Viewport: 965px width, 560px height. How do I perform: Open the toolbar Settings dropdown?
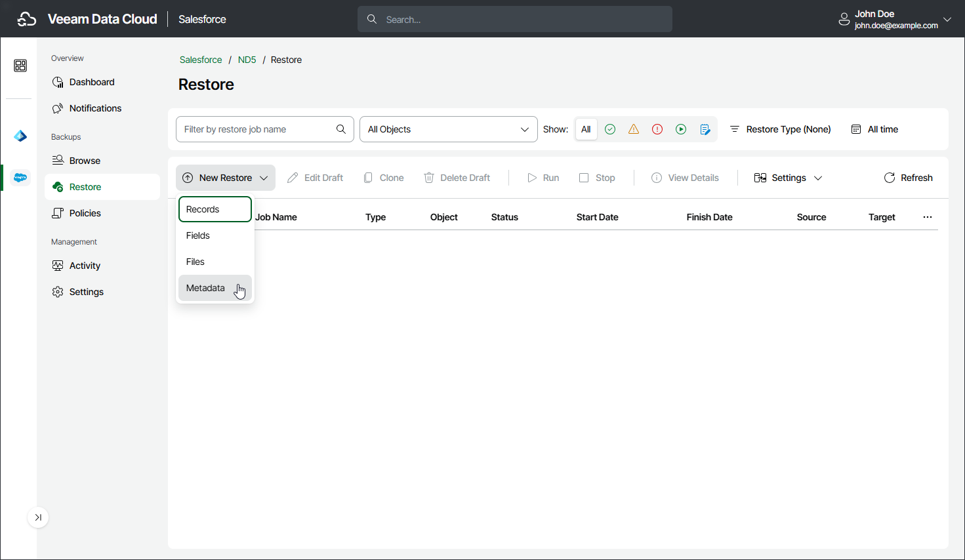coord(788,178)
